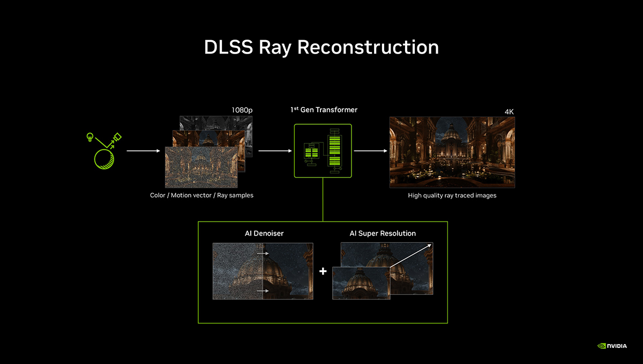
Task: Select the transformer network diagram icon
Action: (323, 151)
